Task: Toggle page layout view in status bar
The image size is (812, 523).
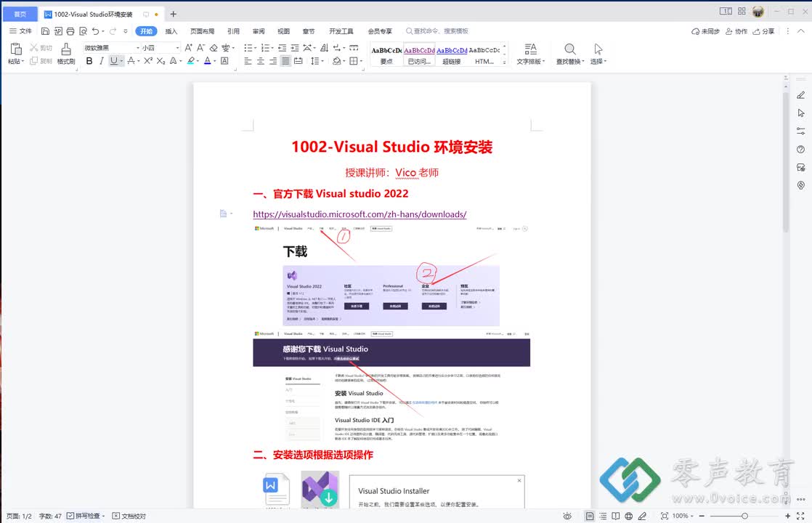Action: pos(590,516)
